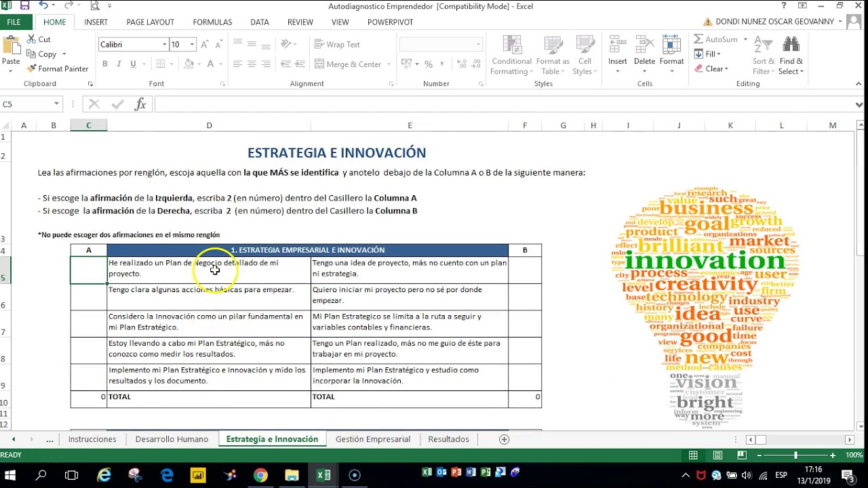Open the FORMULAS ribbon tab
Screen dimensions: 868x488
click(212, 22)
